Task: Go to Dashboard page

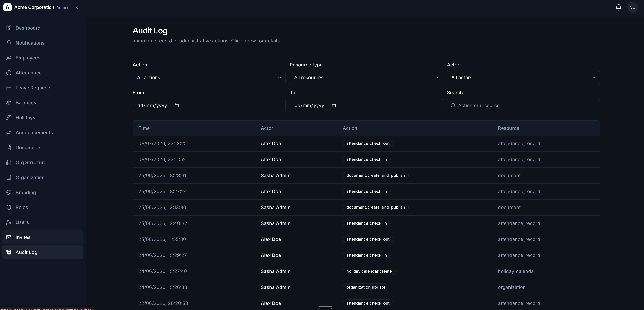Action: point(42,28)
